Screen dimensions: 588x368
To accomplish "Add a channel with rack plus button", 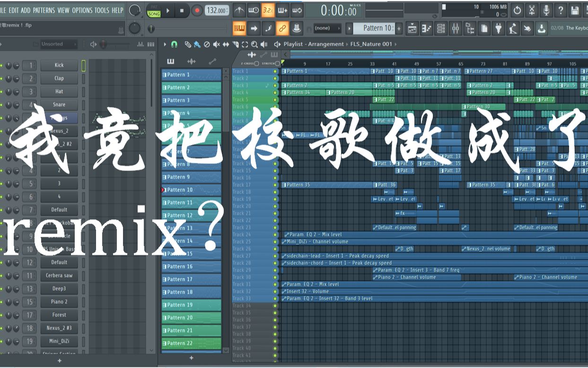I will (59, 361).
